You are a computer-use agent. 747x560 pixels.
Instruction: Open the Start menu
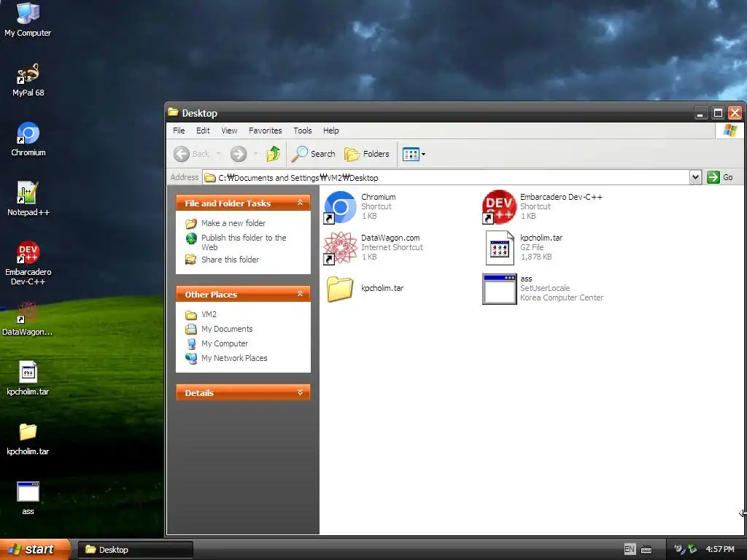click(x=35, y=550)
